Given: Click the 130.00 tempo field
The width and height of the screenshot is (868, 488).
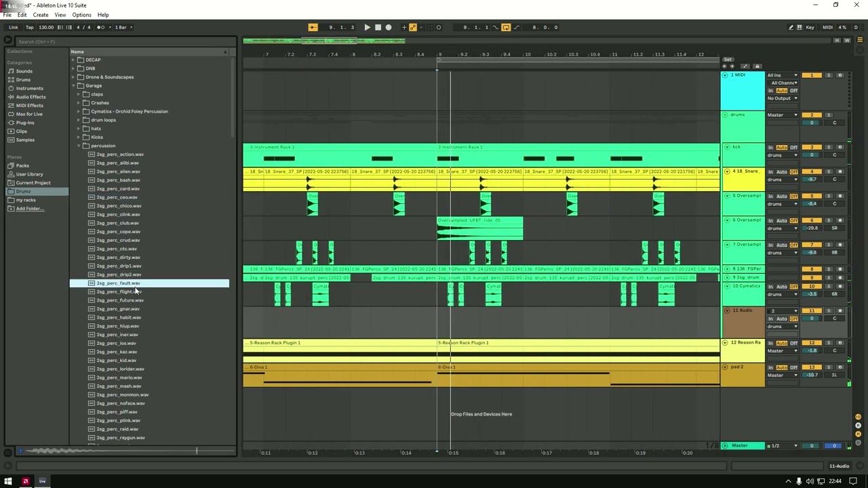Looking at the screenshot, I should 46,27.
